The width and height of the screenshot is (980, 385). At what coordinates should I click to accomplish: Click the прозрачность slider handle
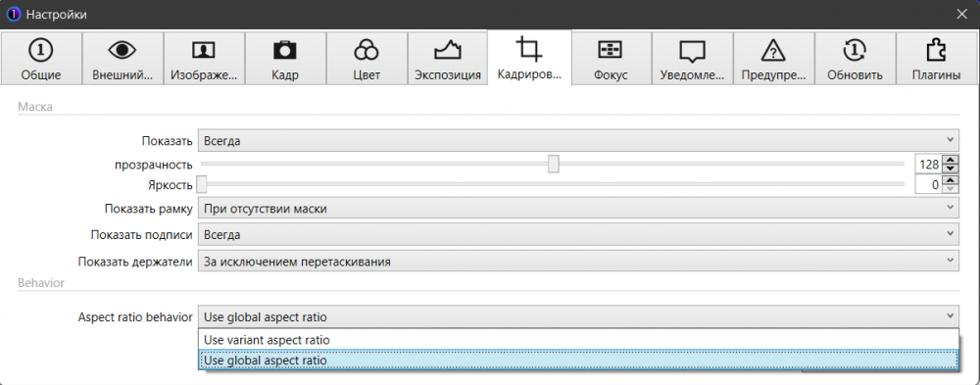pos(553,164)
